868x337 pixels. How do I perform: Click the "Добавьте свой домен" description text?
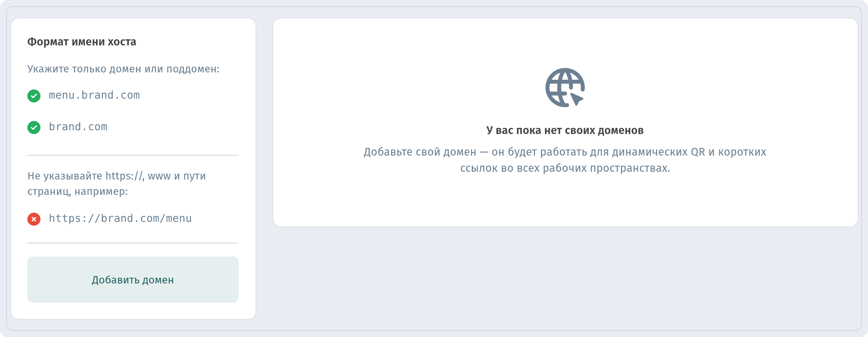point(565,160)
